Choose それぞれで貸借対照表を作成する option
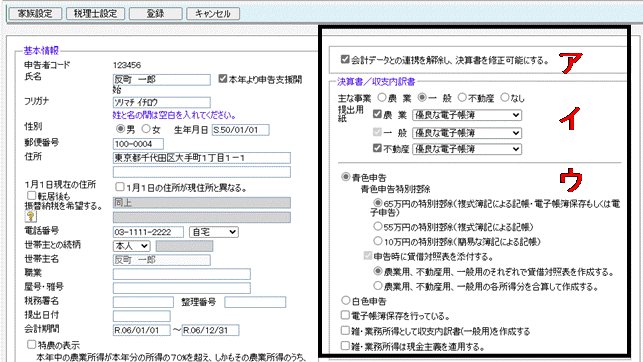 377,271
